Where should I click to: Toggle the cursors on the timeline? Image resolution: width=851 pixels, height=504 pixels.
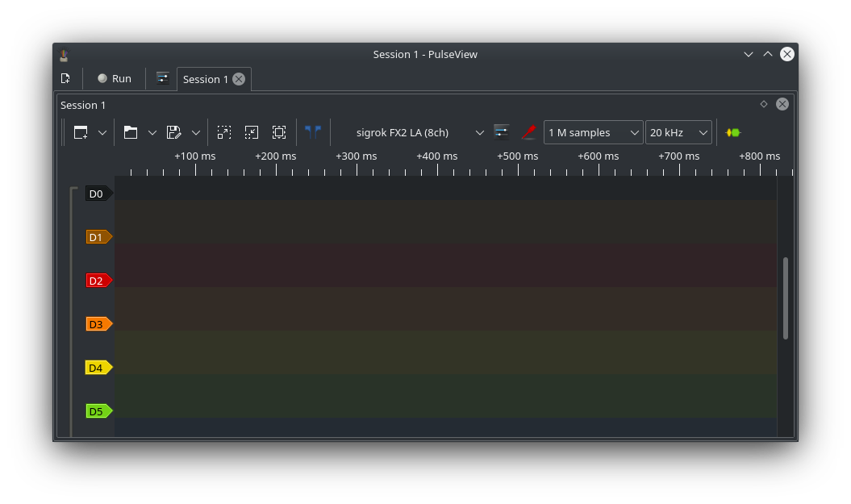(x=313, y=131)
